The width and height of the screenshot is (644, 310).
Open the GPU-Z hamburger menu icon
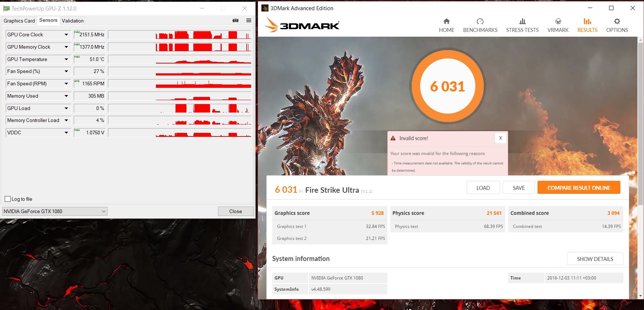[x=249, y=20]
